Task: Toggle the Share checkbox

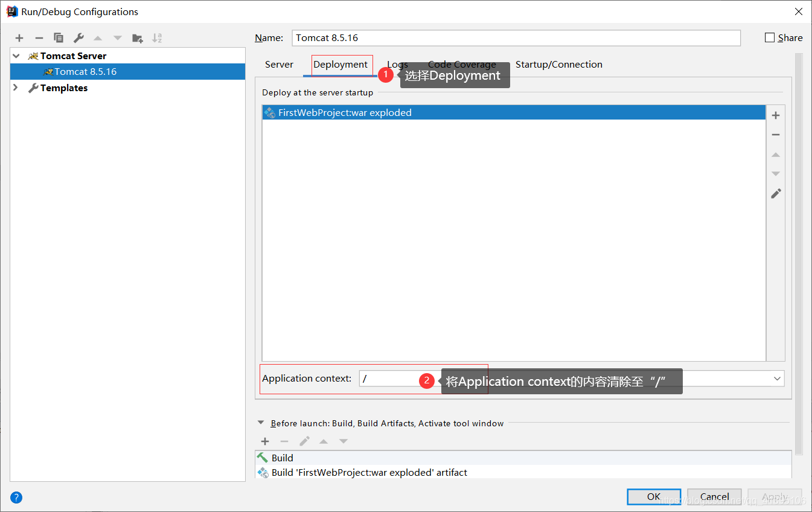Action: (x=770, y=37)
